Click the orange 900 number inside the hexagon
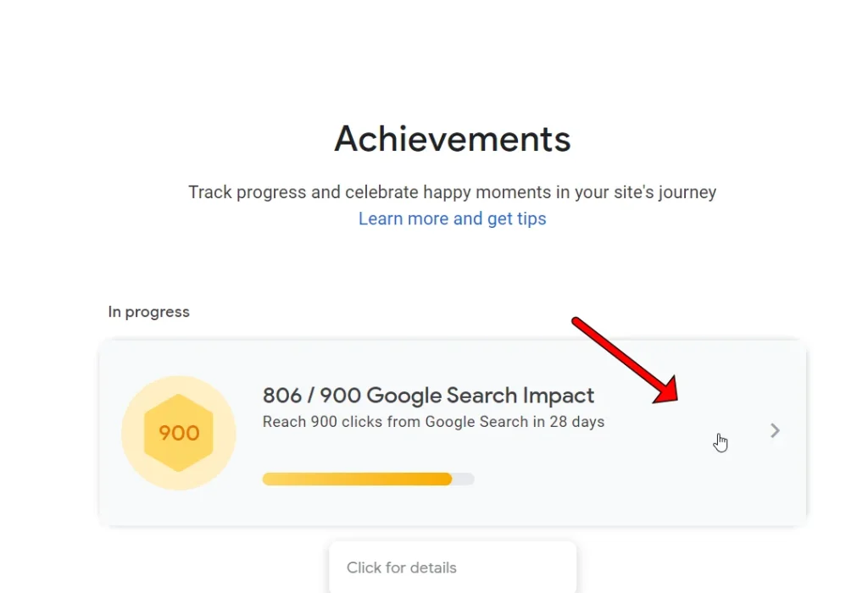Image resolution: width=868 pixels, height=593 pixels. [x=179, y=433]
